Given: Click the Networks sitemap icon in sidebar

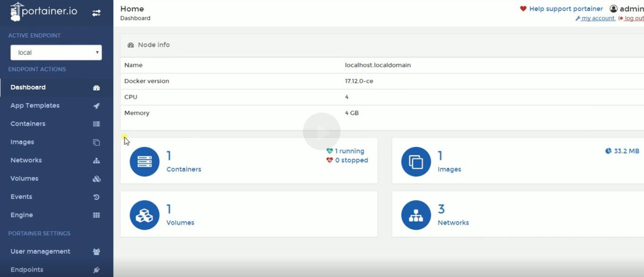Looking at the screenshot, I should click(x=96, y=161).
